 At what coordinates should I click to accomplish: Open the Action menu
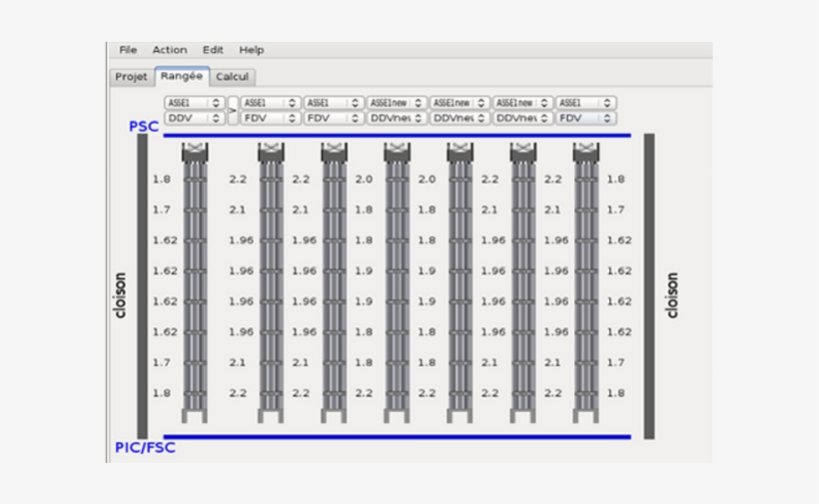click(x=170, y=50)
